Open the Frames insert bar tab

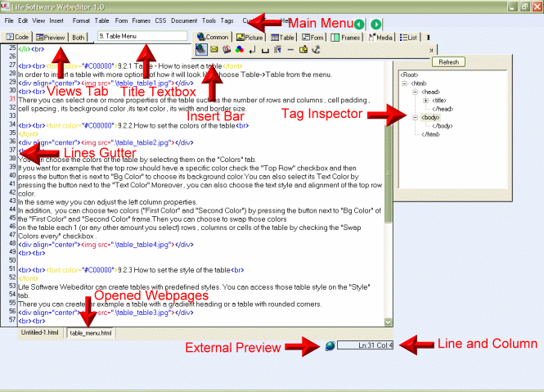pos(345,37)
